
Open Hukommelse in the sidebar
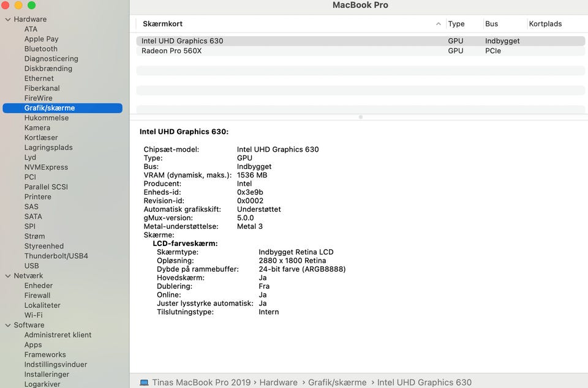click(x=47, y=118)
